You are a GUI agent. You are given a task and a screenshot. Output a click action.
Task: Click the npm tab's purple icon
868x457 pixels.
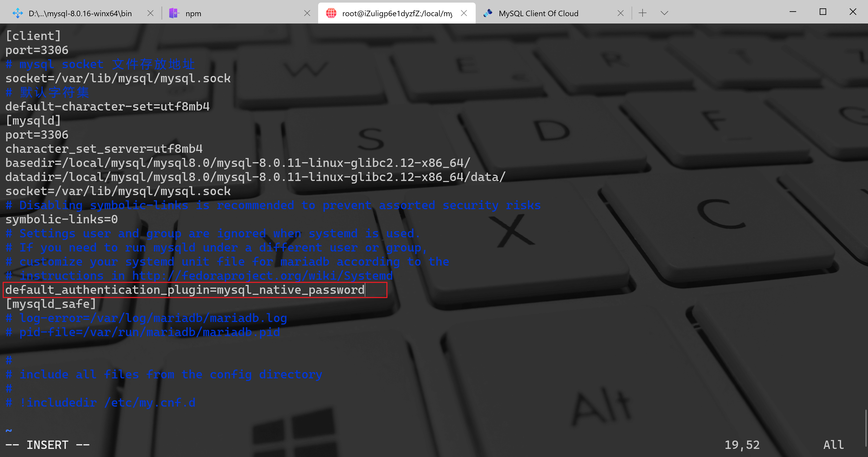pyautogui.click(x=174, y=14)
